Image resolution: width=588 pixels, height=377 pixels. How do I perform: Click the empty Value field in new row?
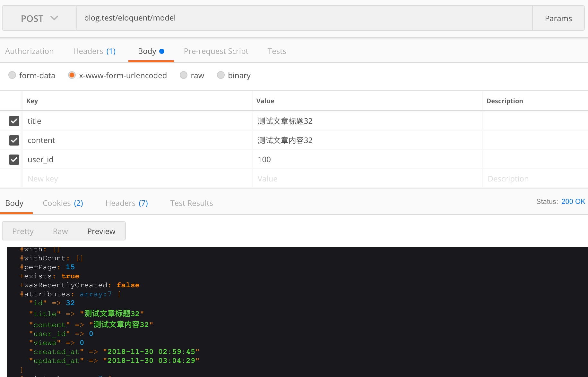(x=368, y=179)
